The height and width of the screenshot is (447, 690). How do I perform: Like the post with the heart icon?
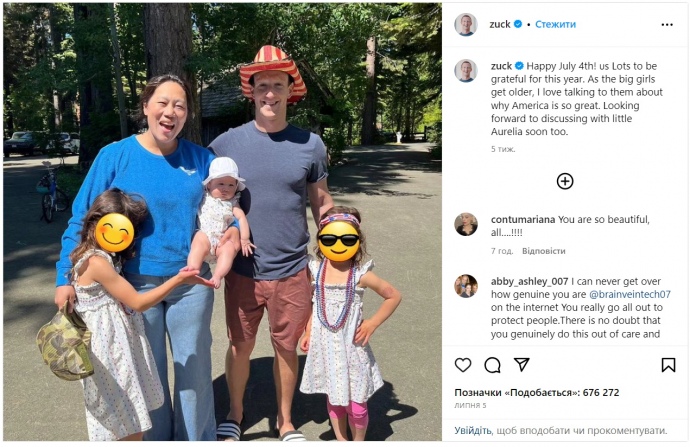[463, 365]
